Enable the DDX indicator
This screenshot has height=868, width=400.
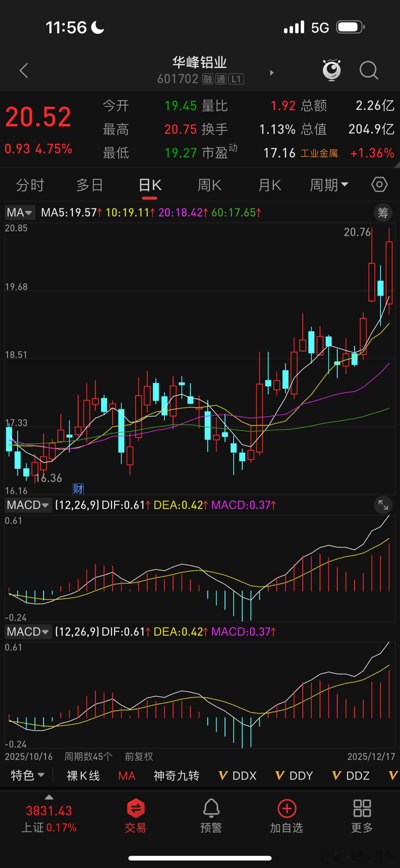237,776
